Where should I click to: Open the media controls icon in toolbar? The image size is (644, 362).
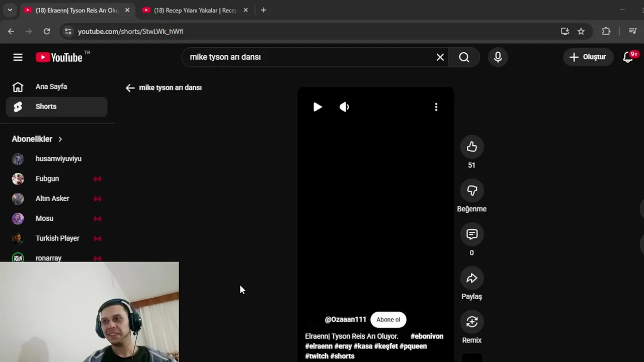coord(633,31)
